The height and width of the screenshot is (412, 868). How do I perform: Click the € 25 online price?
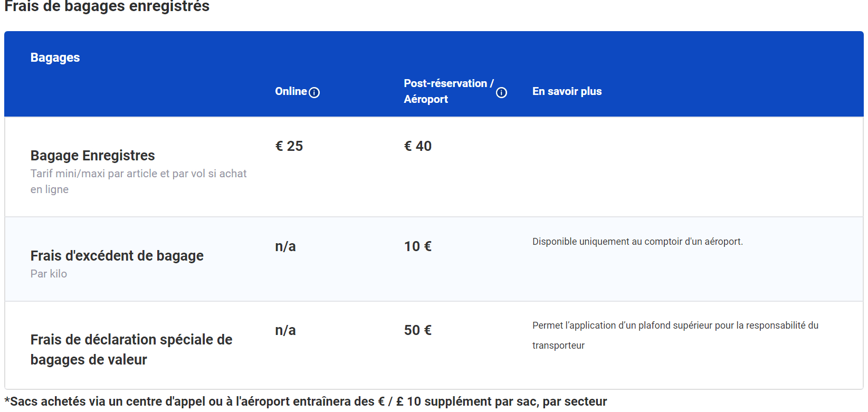289,146
